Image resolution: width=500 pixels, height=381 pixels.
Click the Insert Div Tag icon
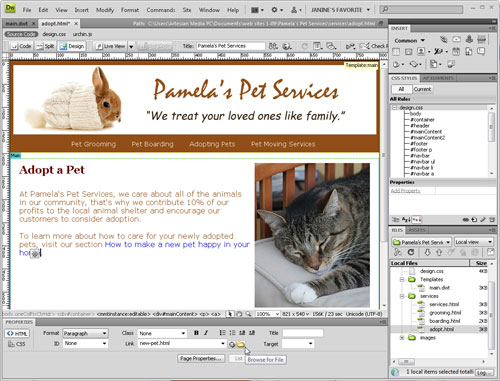point(408,52)
